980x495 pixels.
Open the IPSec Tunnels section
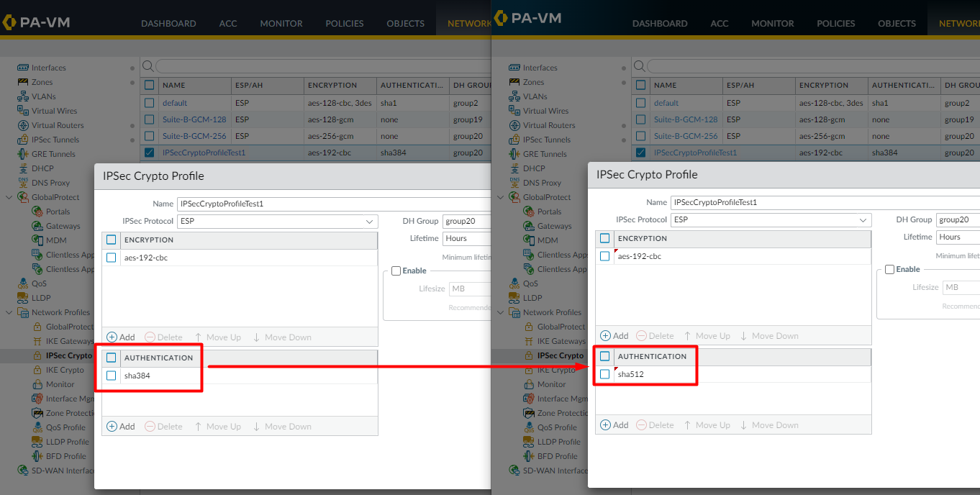click(x=54, y=140)
